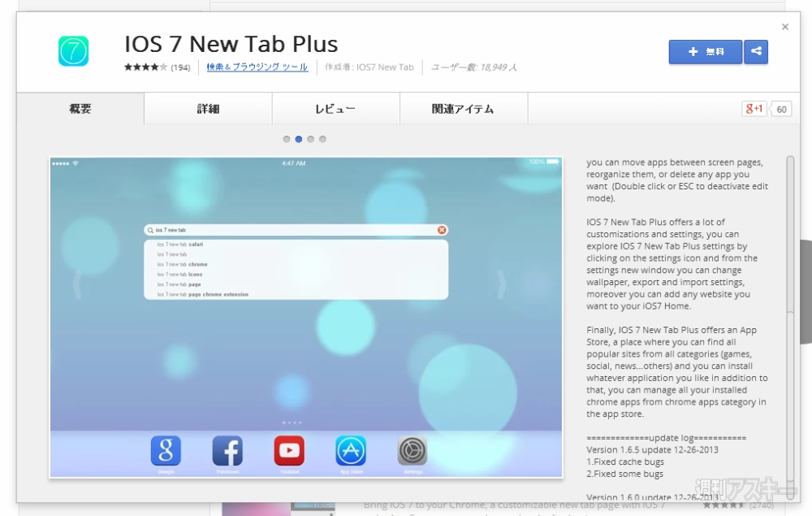Click the Settings gear icon in screenshot dock
812x516 pixels.
[x=412, y=451]
